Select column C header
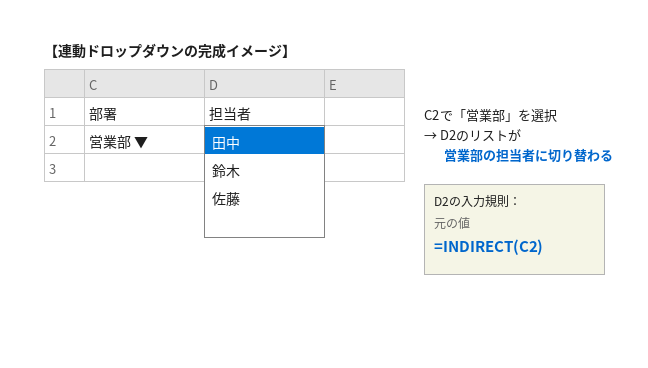 [x=144, y=84]
